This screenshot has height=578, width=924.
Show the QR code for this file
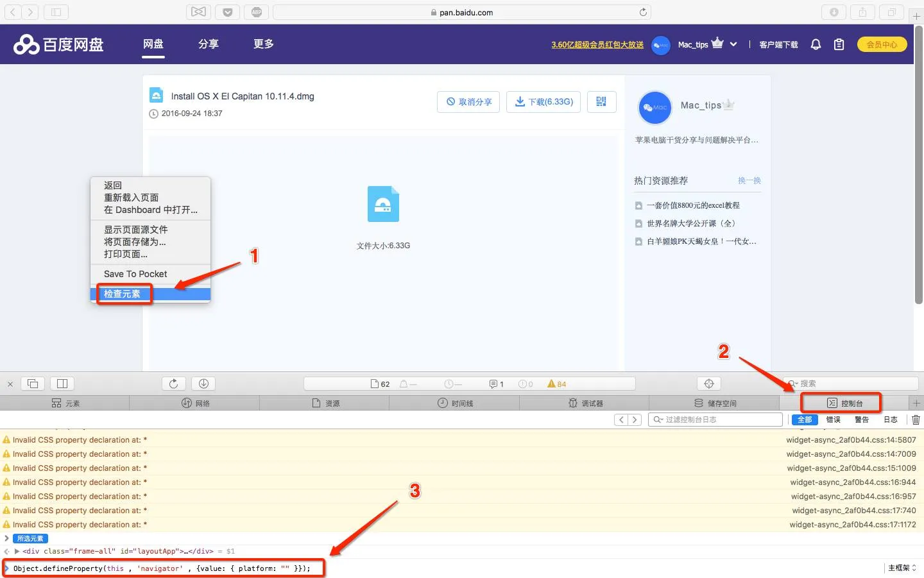601,101
